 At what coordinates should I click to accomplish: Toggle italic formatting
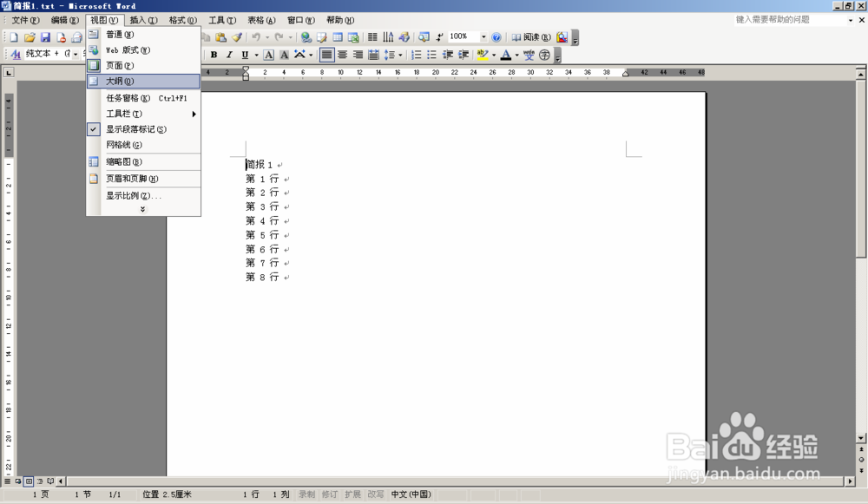coord(229,55)
